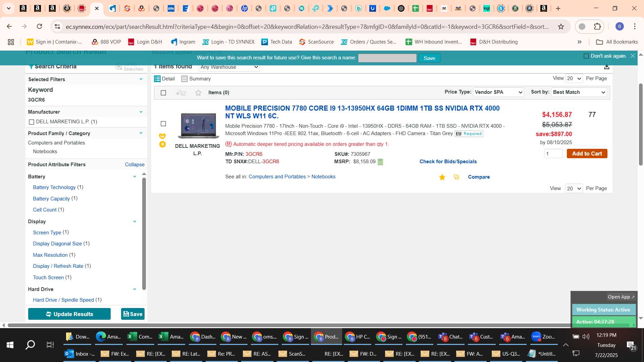Screen dimensions: 644x362
Task: Open Chrome three-dot menu
Action: [635, 26]
